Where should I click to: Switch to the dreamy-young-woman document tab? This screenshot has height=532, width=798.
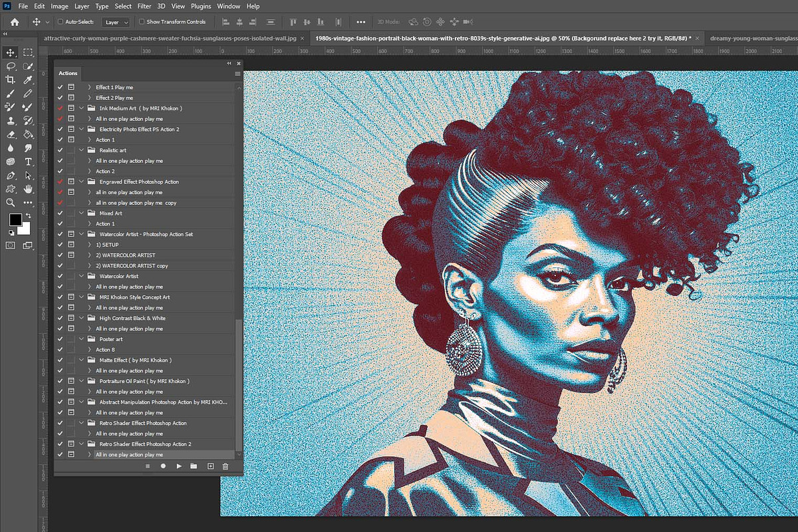[x=751, y=39]
